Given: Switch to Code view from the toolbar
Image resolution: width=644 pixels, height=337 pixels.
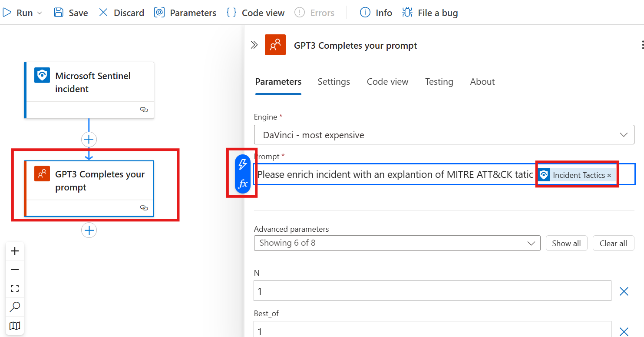Looking at the screenshot, I should coord(255,13).
